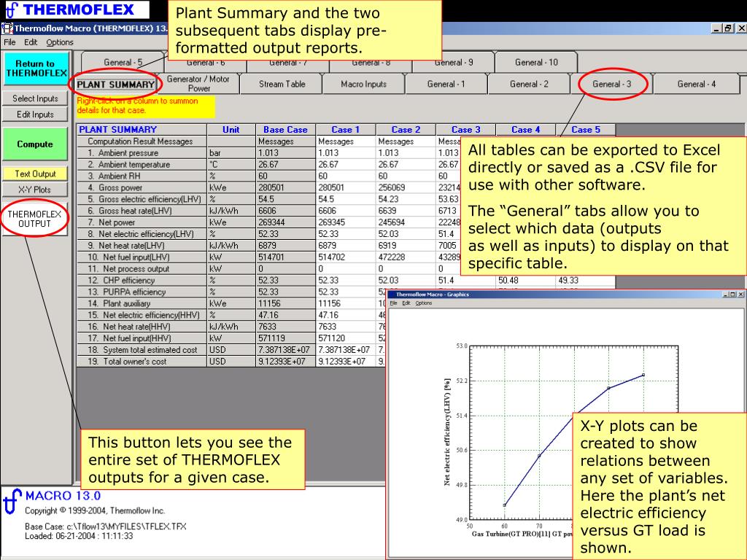Image resolution: width=747 pixels, height=560 pixels.
Task: Select Net electric efficiency(LHV) row label
Action: tap(142, 234)
